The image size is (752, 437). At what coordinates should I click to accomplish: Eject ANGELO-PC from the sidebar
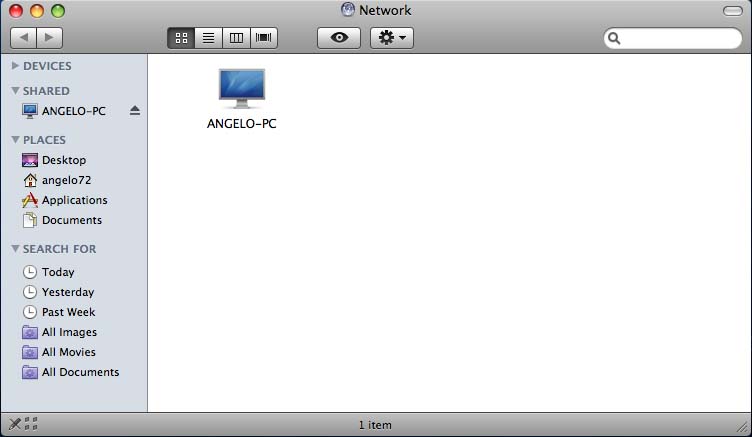pyautogui.click(x=135, y=111)
